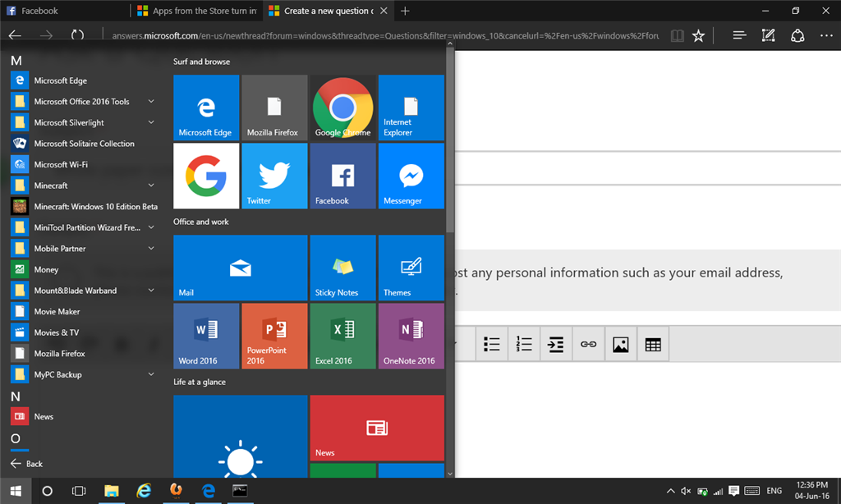Switch to the Facebook tab

point(65,11)
